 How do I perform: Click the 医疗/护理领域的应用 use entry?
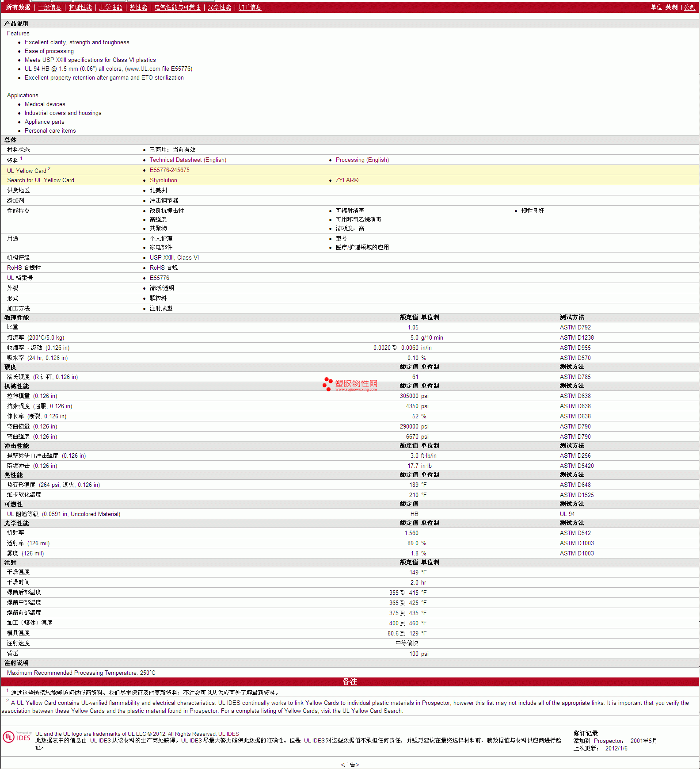point(362,248)
